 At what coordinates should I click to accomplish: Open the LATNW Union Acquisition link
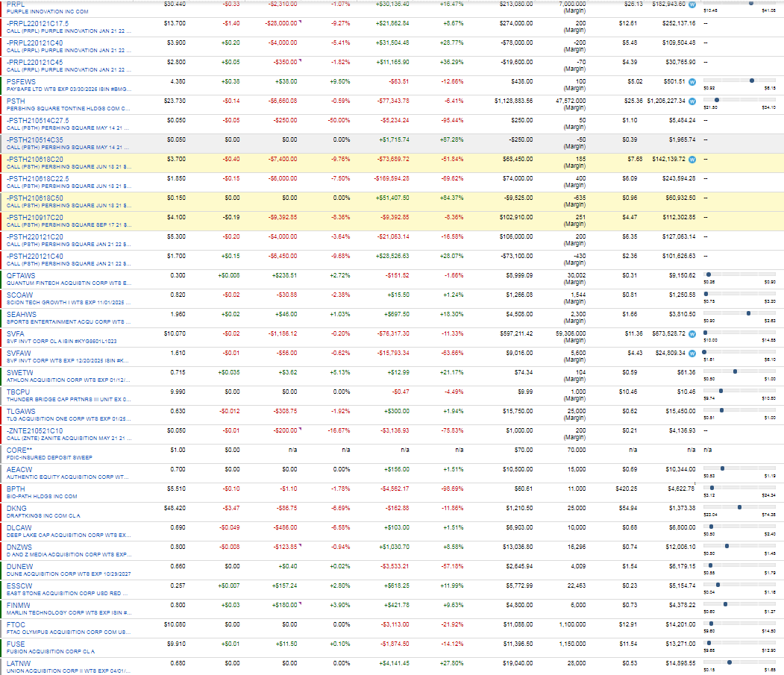(x=19, y=664)
